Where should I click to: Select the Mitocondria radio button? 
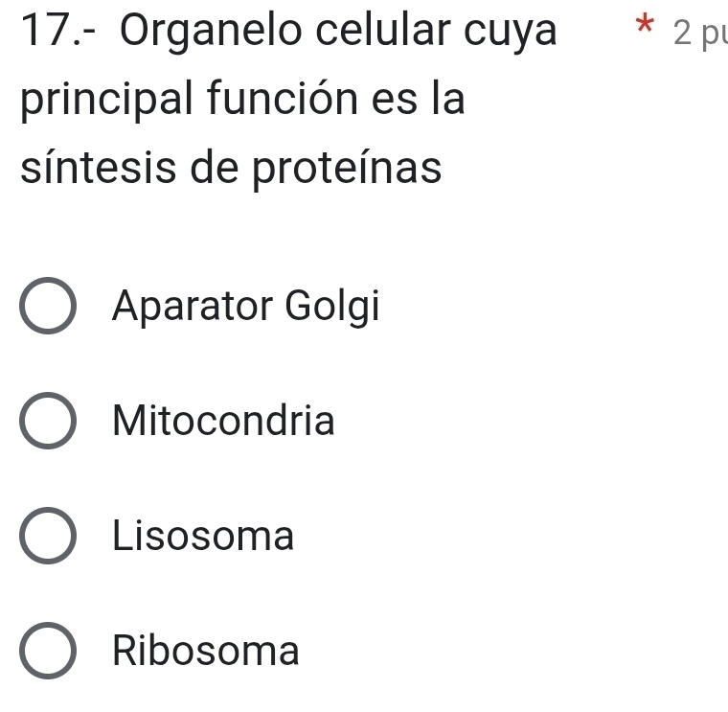(x=48, y=423)
